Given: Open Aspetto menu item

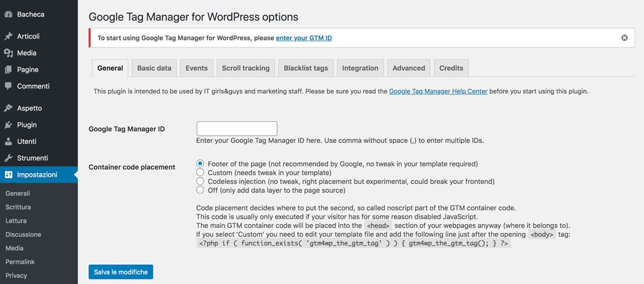Looking at the screenshot, I should click(x=39, y=108).
